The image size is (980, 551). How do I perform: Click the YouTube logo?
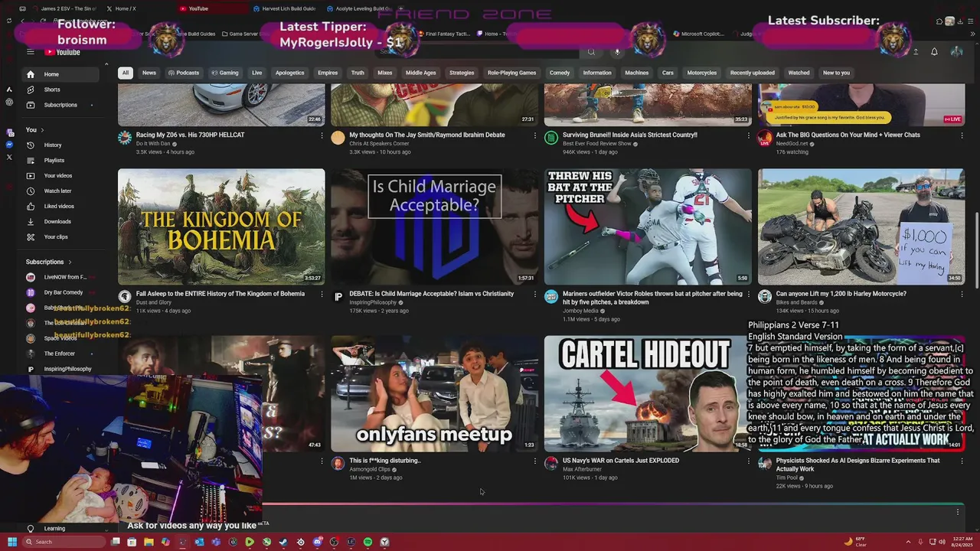click(x=62, y=52)
